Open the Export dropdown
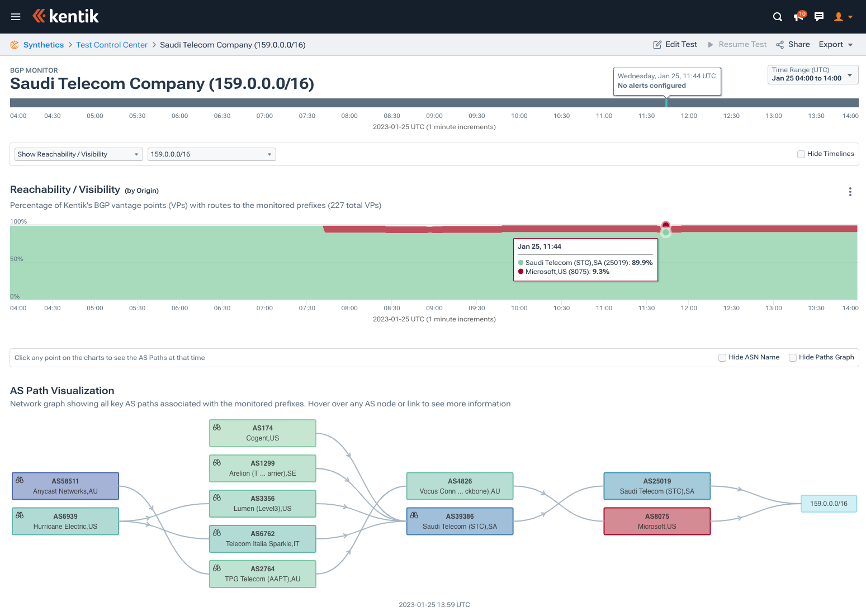 [836, 44]
